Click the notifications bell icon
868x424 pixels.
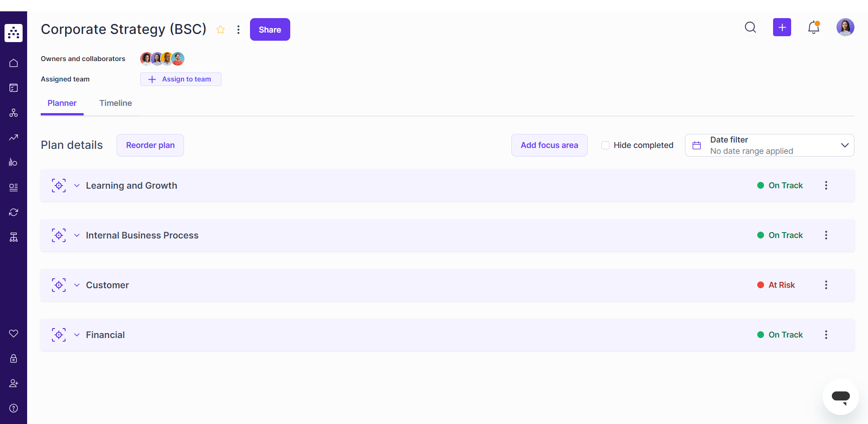tap(814, 27)
